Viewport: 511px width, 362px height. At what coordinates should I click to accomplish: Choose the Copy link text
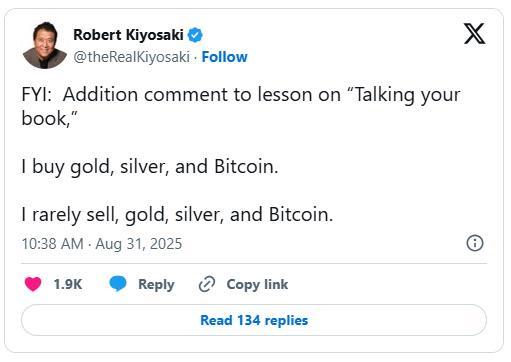tap(257, 285)
